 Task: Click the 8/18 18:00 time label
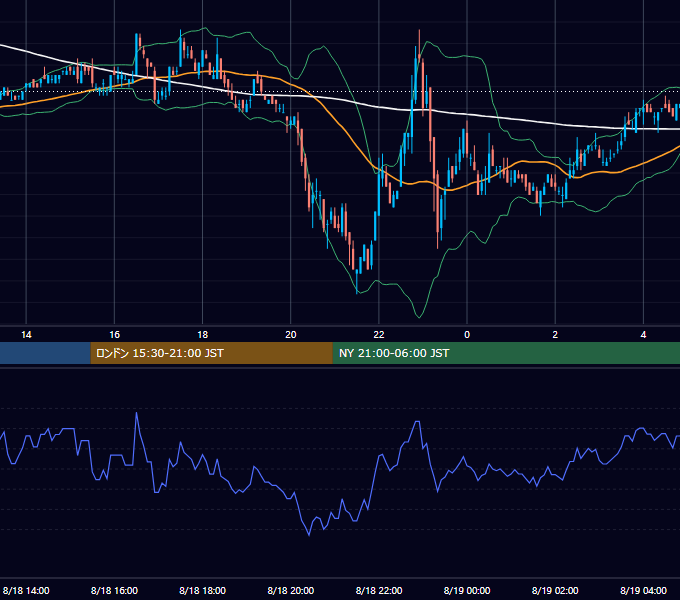pyautogui.click(x=203, y=590)
